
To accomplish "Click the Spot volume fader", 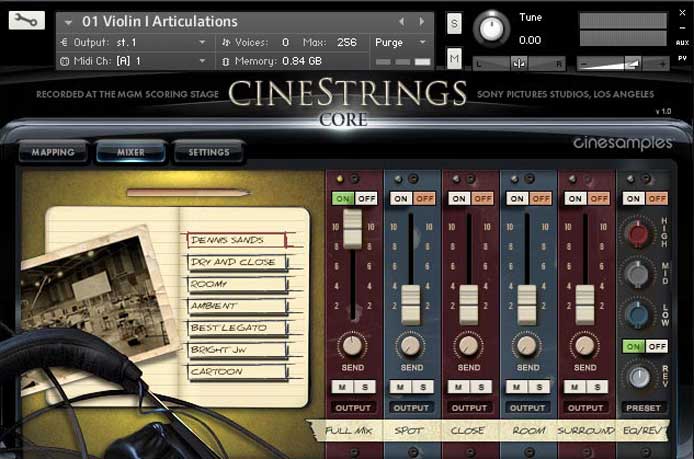I will click(x=411, y=305).
